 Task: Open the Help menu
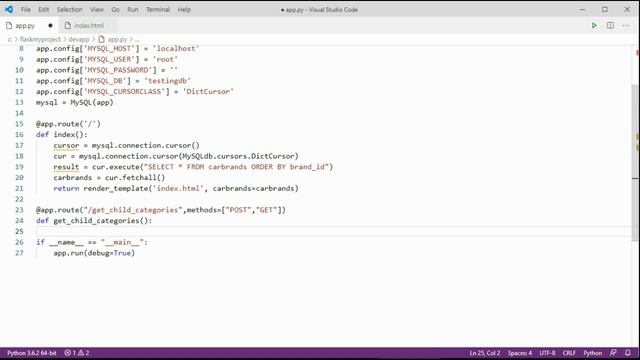184,9
